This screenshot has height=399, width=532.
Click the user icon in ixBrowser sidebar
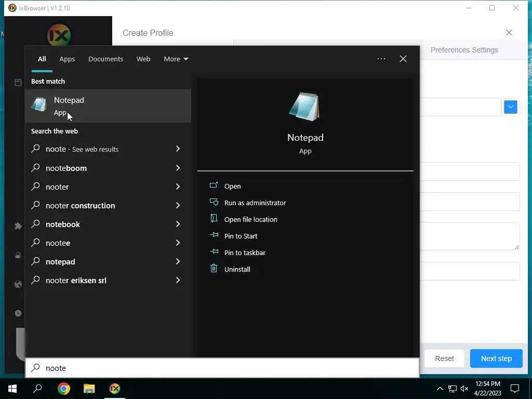(x=18, y=255)
